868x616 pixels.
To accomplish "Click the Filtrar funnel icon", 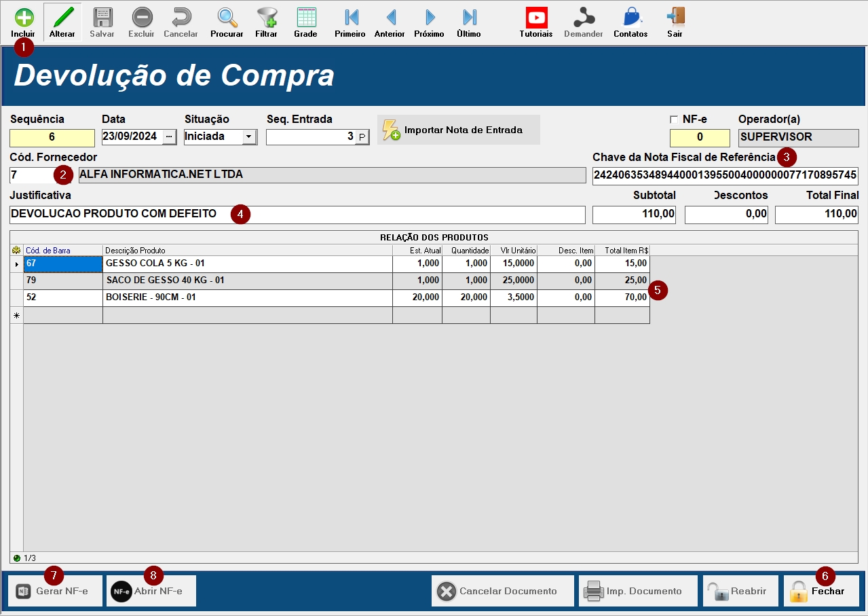I will [266, 18].
